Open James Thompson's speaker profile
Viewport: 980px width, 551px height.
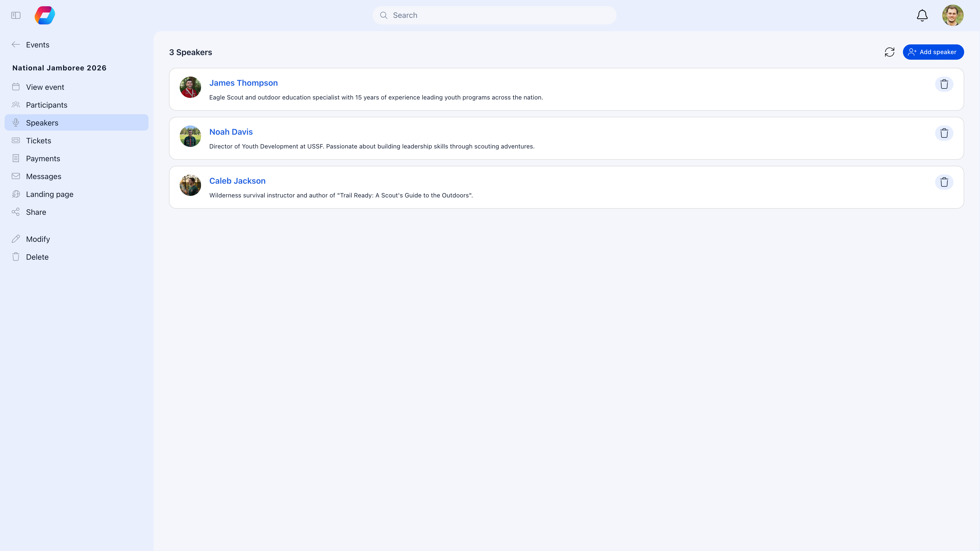click(x=243, y=83)
